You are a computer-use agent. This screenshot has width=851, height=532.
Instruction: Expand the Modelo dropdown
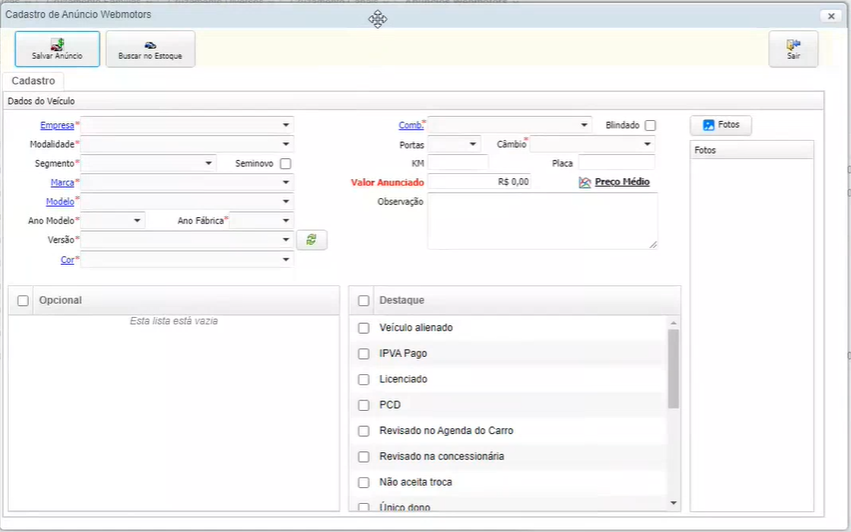tap(285, 201)
